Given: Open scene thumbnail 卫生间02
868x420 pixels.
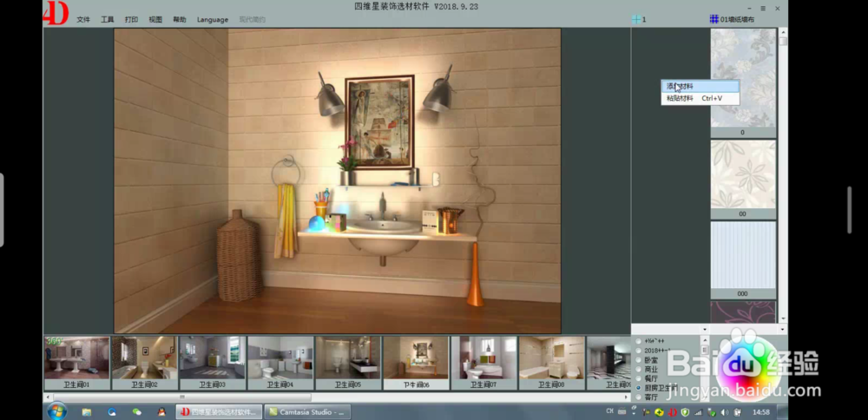Looking at the screenshot, I should pyautogui.click(x=144, y=363).
